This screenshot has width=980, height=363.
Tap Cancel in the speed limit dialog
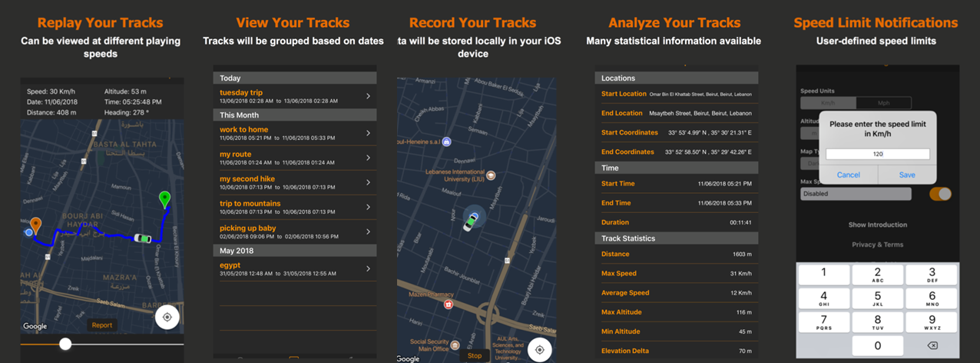(848, 175)
